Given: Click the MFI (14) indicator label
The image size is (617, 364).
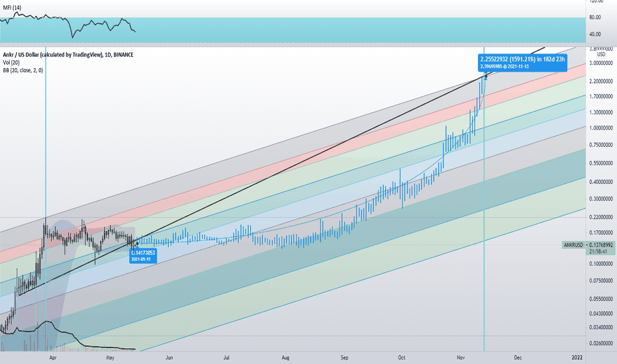Looking at the screenshot, I should 12,7.
